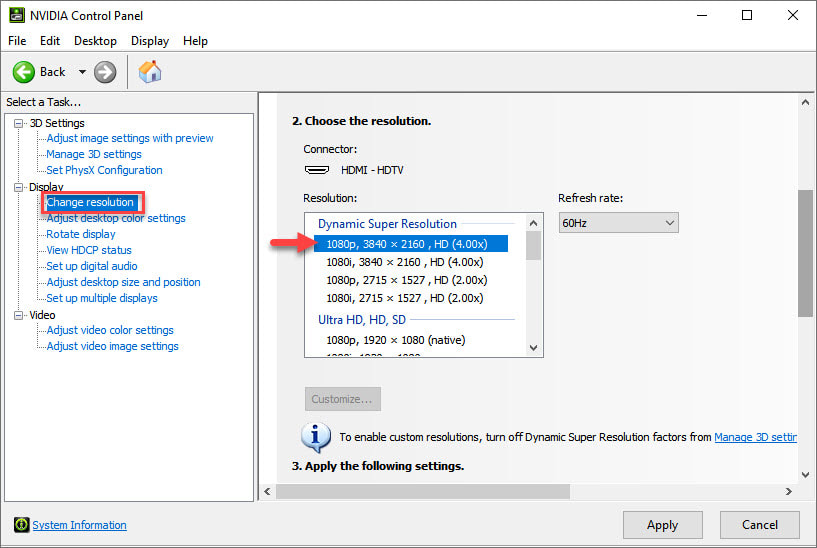The image size is (817, 548).
Task: Open the Desktop menu
Action: click(x=95, y=41)
